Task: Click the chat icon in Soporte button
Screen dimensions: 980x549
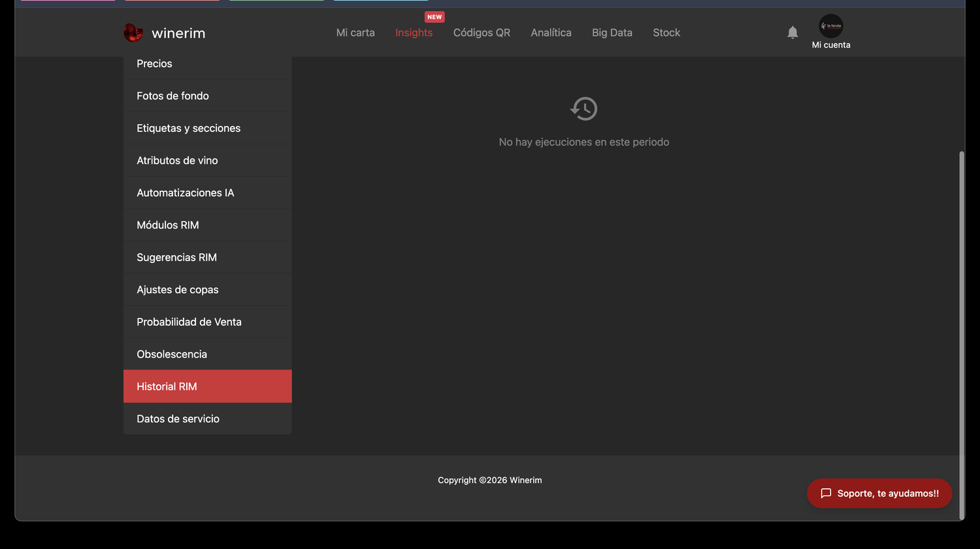Action: pos(826,494)
